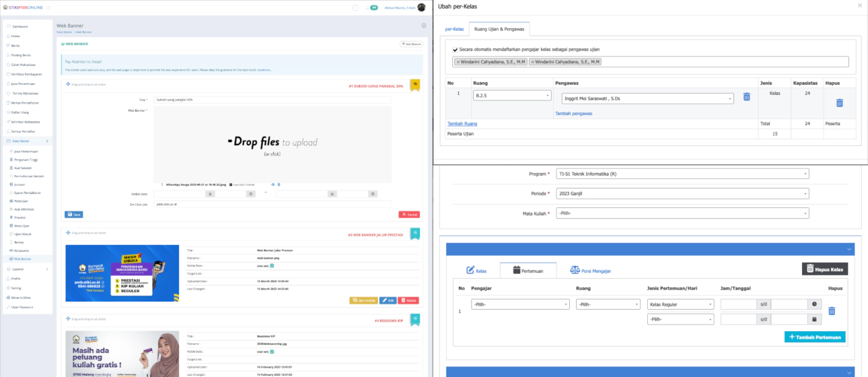The height and width of the screenshot is (377, 868).
Task: Click the start time input before s/d
Action: coord(738,304)
